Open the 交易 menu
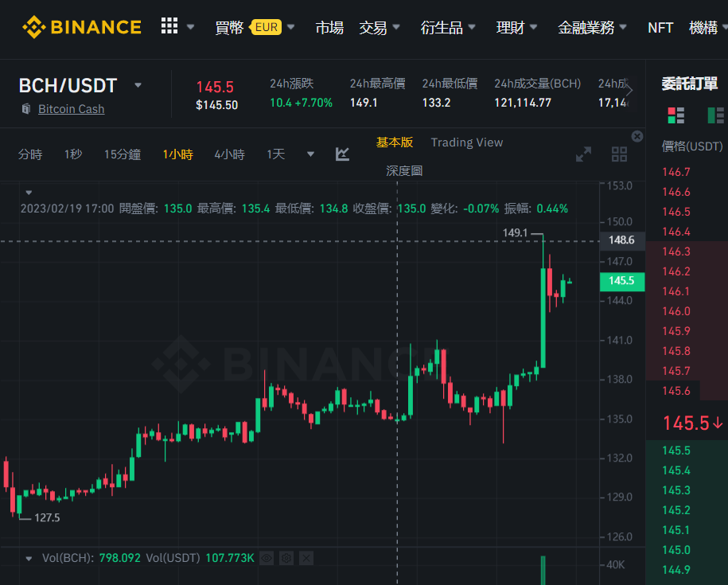728x585 pixels. pos(373,27)
